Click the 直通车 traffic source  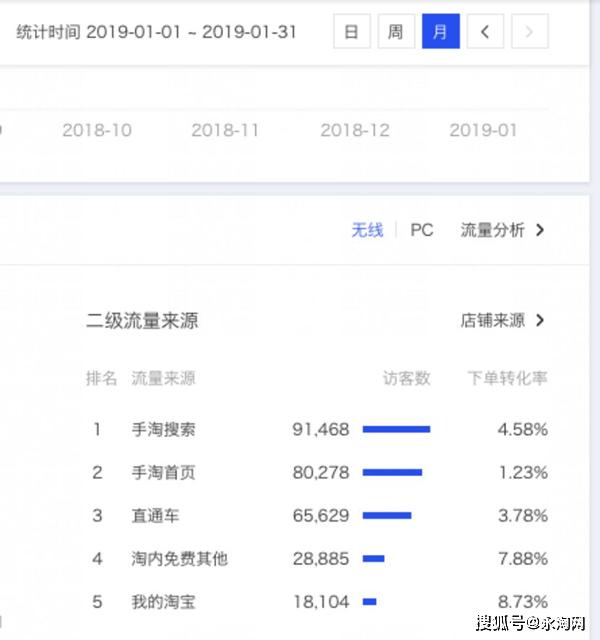(x=156, y=516)
